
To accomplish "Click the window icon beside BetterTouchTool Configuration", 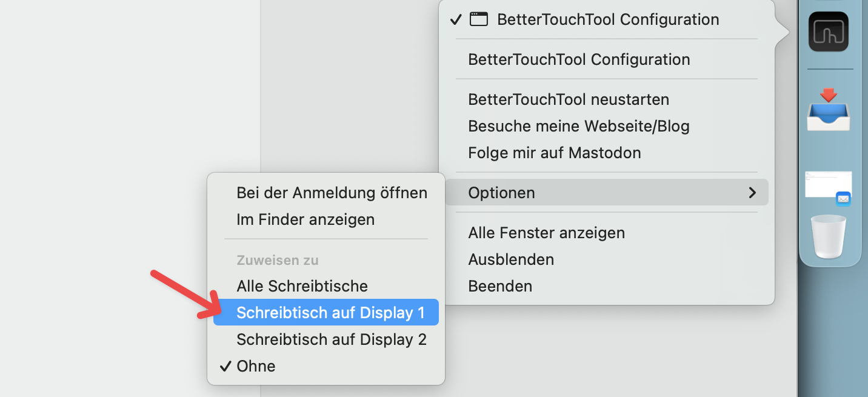I will tap(479, 19).
